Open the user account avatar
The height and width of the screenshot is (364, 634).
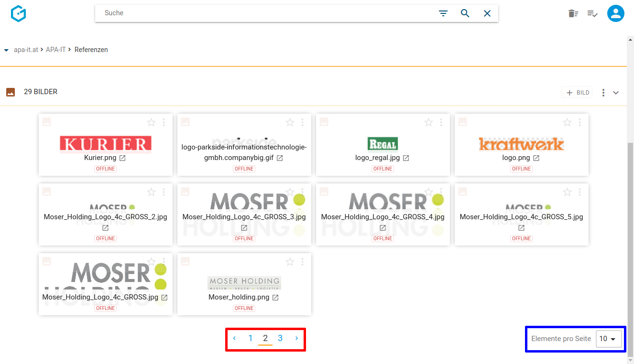[x=616, y=13]
